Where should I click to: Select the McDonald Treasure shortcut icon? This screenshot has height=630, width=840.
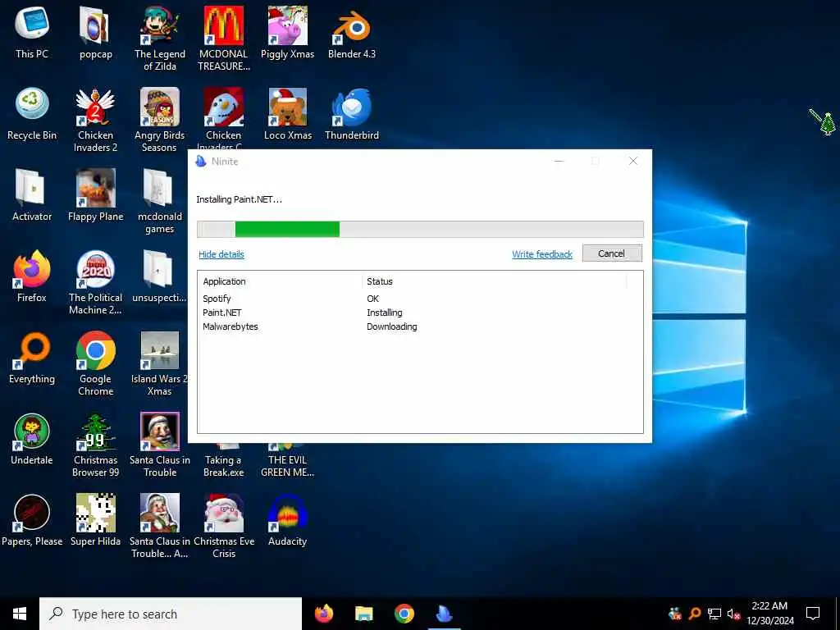click(x=223, y=38)
